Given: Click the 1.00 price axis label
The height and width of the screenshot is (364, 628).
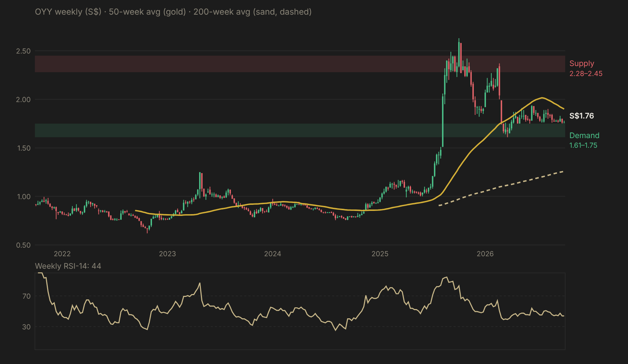Looking at the screenshot, I should pos(24,197).
